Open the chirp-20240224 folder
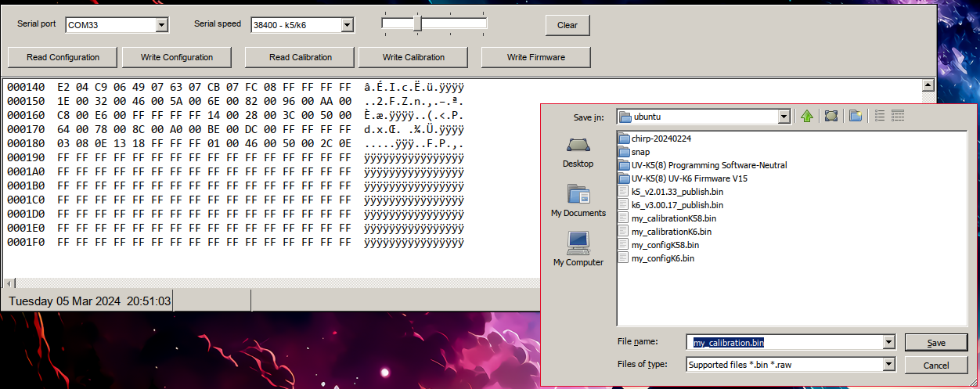 coord(661,139)
